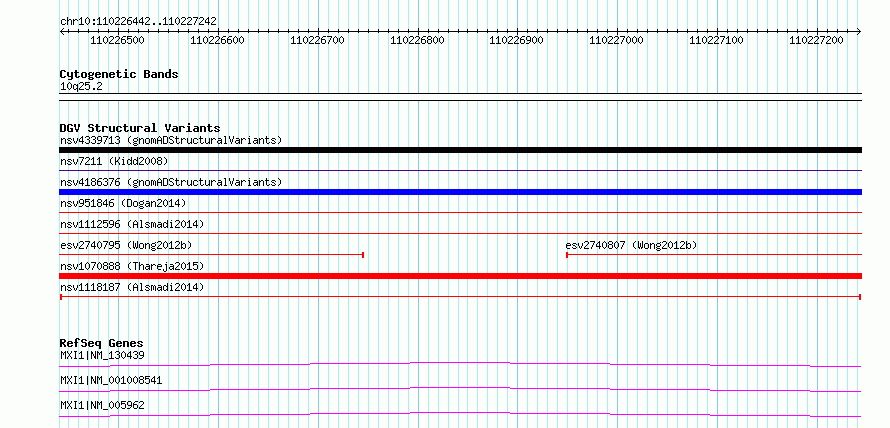This screenshot has height=428, width=890.
Task: Select the 10q25.2 cytogenetic band bar
Action: pyautogui.click(x=460, y=96)
